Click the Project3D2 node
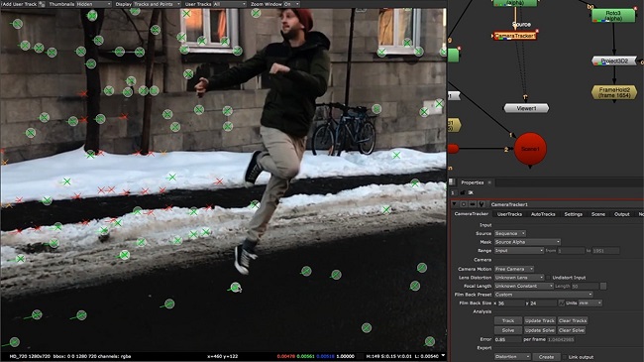 tap(614, 61)
